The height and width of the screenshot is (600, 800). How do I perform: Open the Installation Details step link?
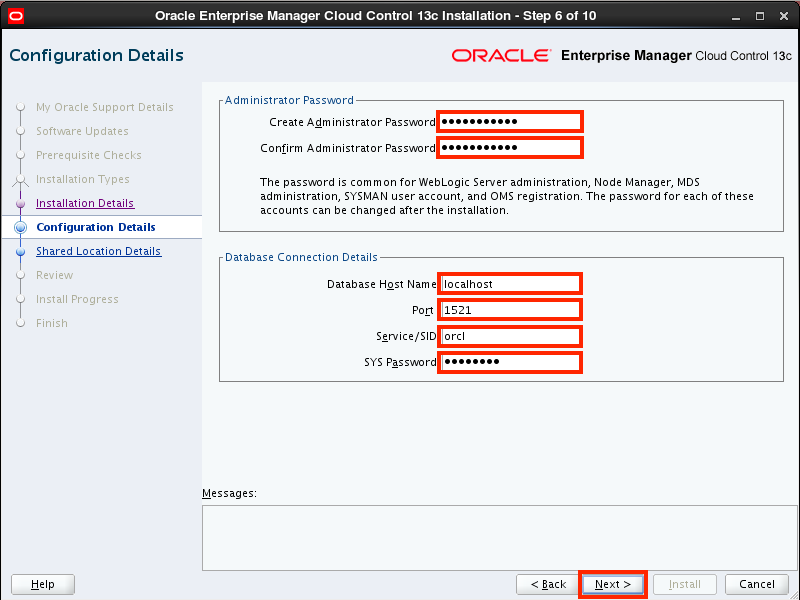click(x=85, y=203)
